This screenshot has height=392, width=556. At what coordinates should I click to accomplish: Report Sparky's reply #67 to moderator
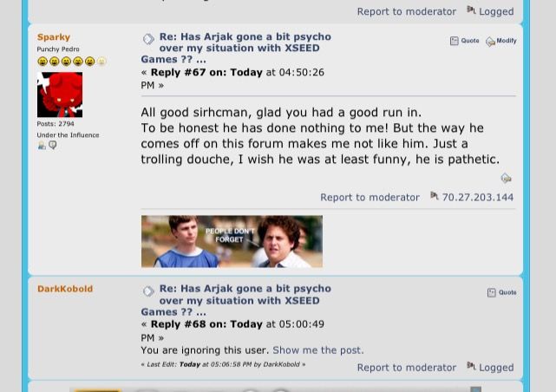click(x=370, y=198)
